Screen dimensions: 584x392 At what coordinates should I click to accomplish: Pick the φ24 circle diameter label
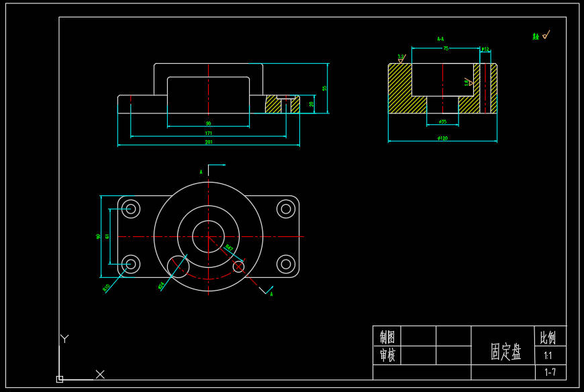pos(161,285)
